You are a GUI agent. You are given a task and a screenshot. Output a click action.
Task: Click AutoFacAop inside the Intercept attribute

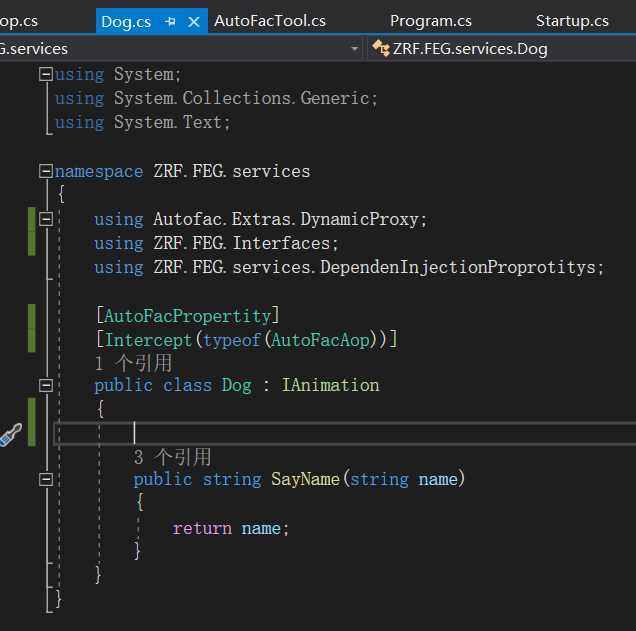[x=320, y=340]
